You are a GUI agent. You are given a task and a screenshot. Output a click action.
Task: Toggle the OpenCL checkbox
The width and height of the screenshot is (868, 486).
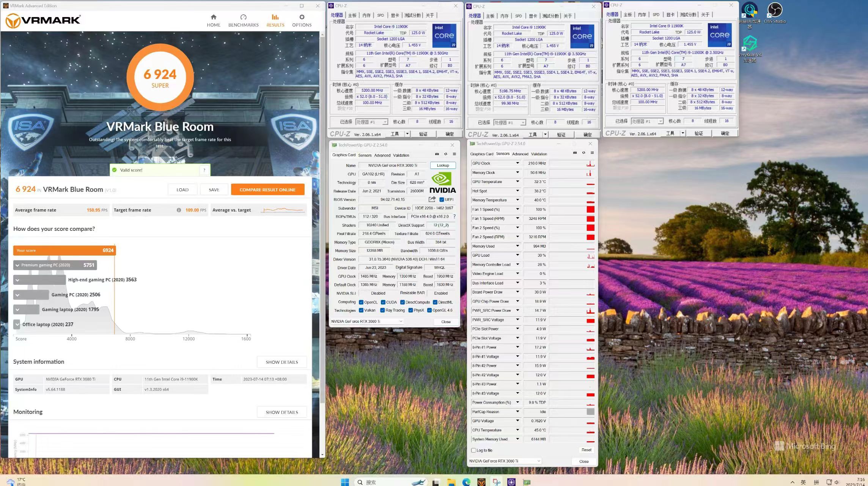point(361,302)
